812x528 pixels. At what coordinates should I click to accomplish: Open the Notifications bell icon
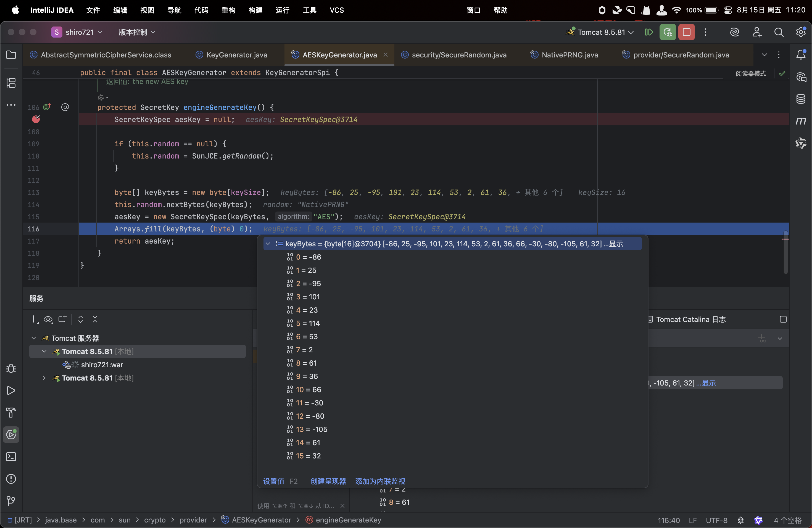click(x=800, y=55)
